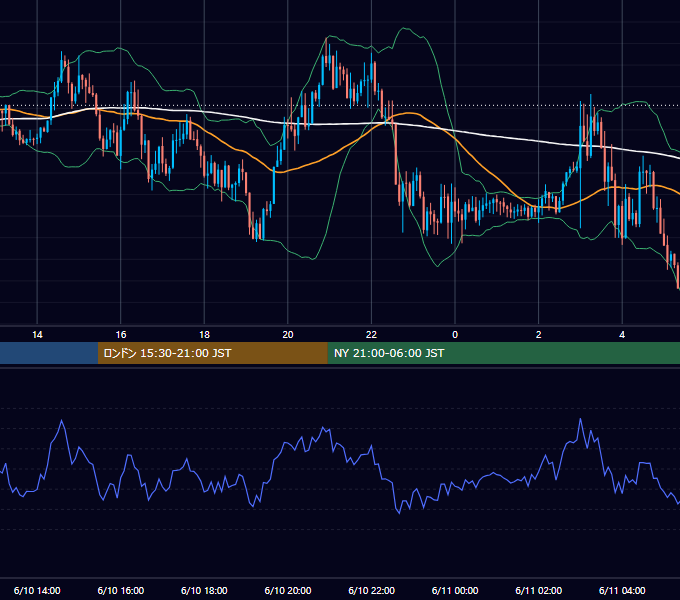The width and height of the screenshot is (680, 600).
Task: Click the 6/10 22:00 time label
Action: click(371, 590)
